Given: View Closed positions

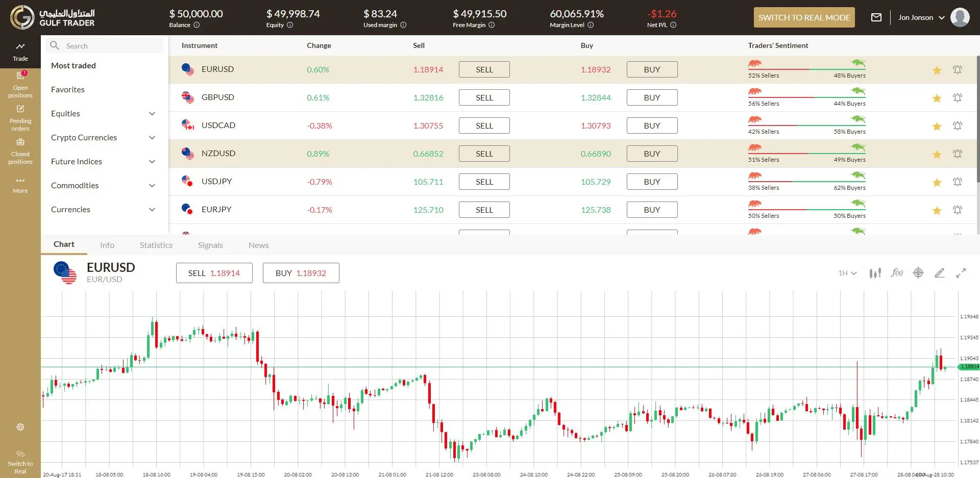Looking at the screenshot, I should pos(20,151).
